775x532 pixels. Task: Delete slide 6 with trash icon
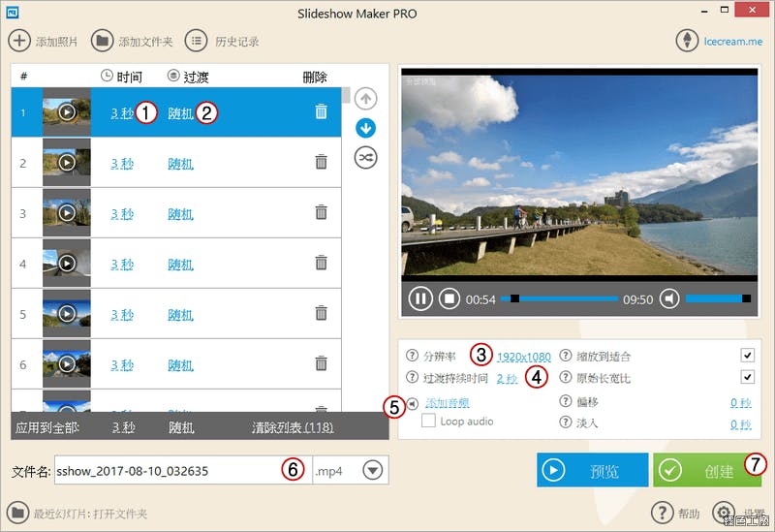322,363
